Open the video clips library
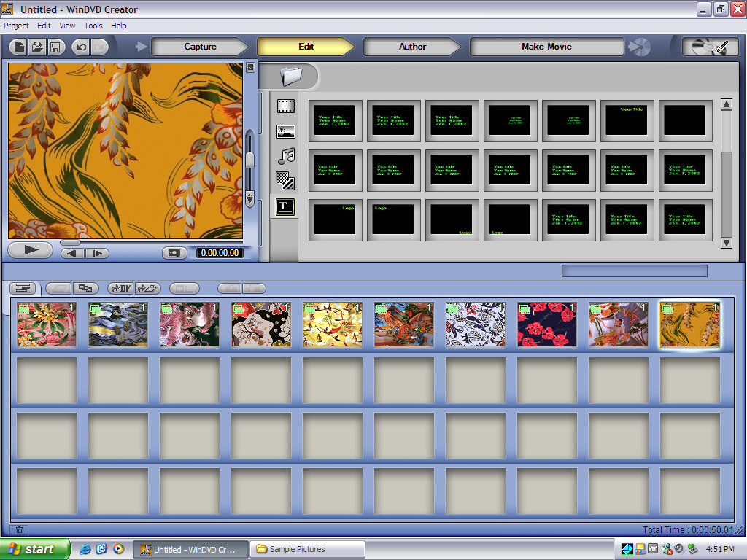 click(x=285, y=106)
